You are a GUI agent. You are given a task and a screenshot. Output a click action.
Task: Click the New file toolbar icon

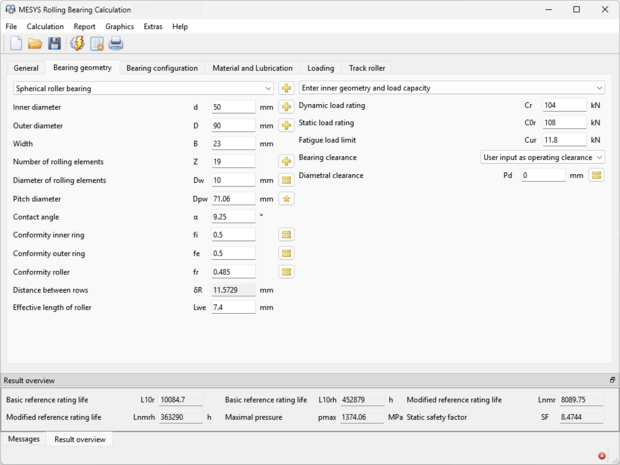[x=16, y=43]
